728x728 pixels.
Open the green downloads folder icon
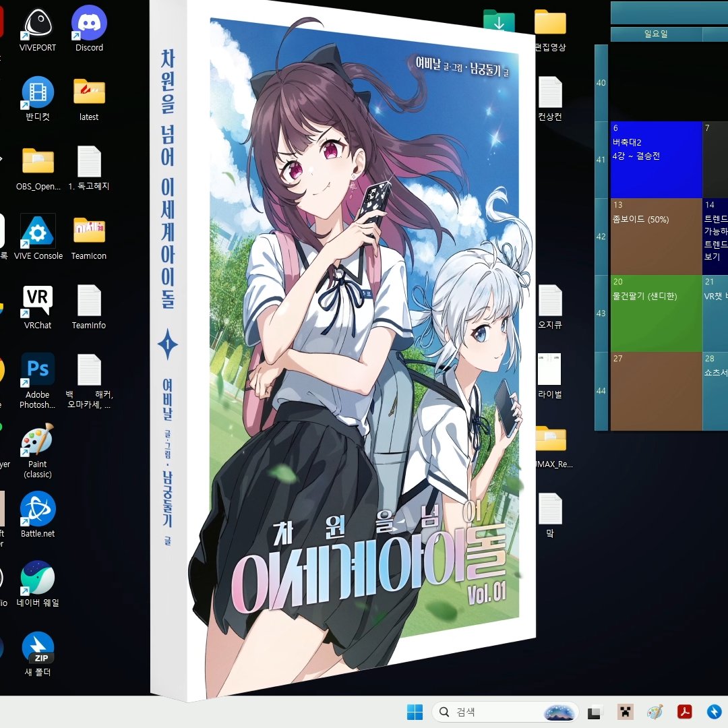point(499,22)
